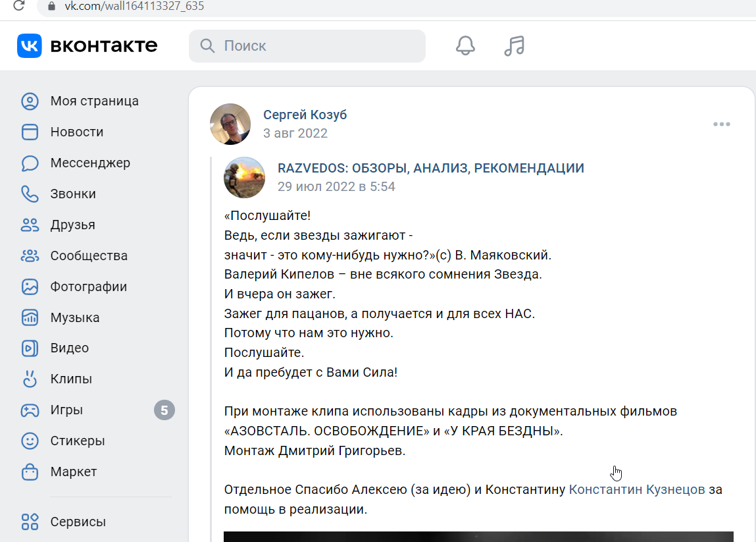The image size is (756, 542).
Task: Open Новости in the sidebar
Action: 77,132
